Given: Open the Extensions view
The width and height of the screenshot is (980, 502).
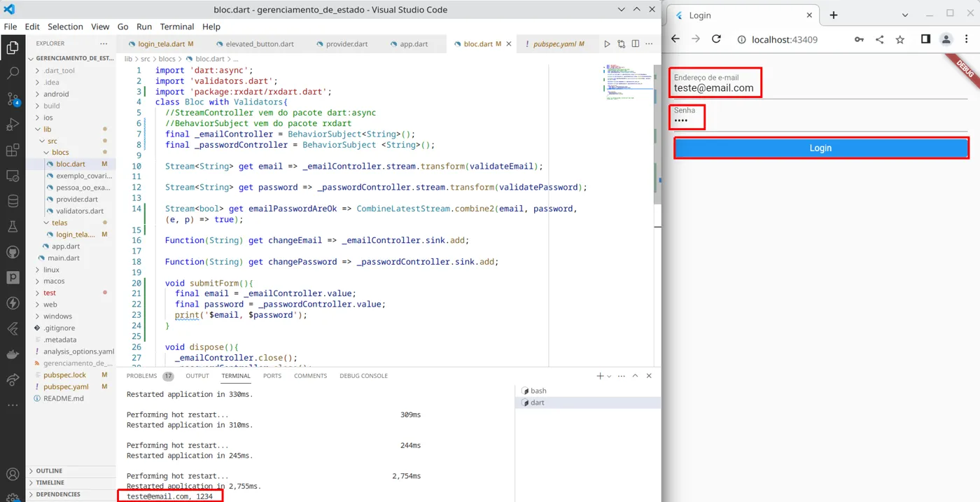Looking at the screenshot, I should (x=13, y=150).
